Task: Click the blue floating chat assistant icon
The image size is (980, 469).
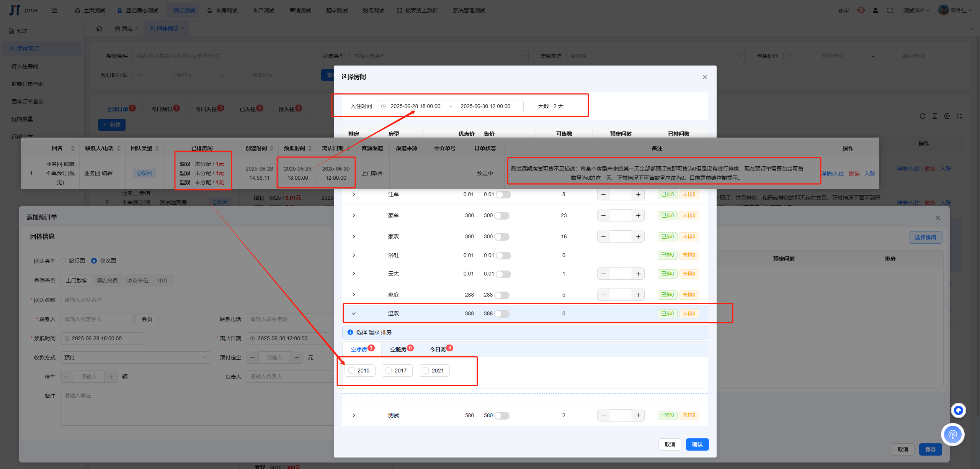Action: pos(958,410)
